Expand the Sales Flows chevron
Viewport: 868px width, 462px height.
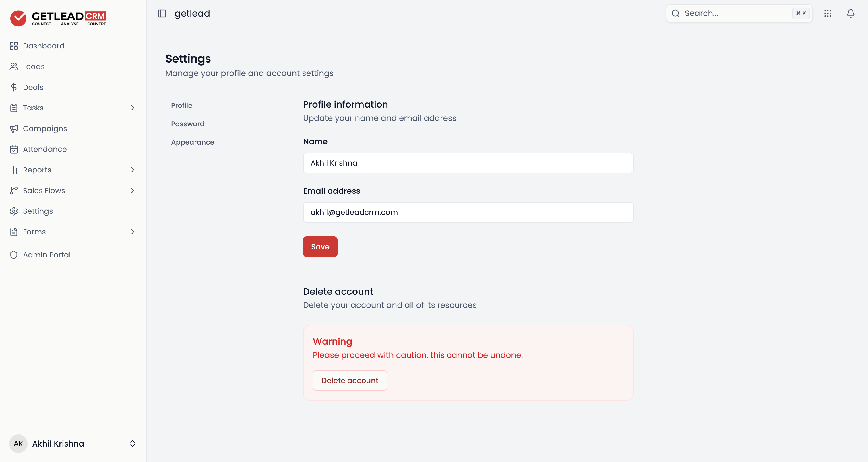[132, 190]
